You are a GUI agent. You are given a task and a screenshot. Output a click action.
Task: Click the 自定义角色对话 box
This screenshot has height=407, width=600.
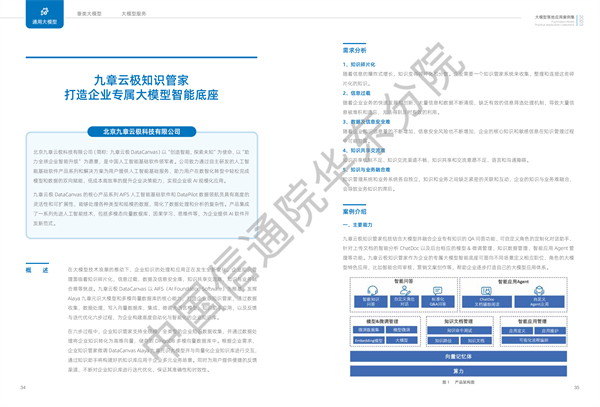point(404,301)
